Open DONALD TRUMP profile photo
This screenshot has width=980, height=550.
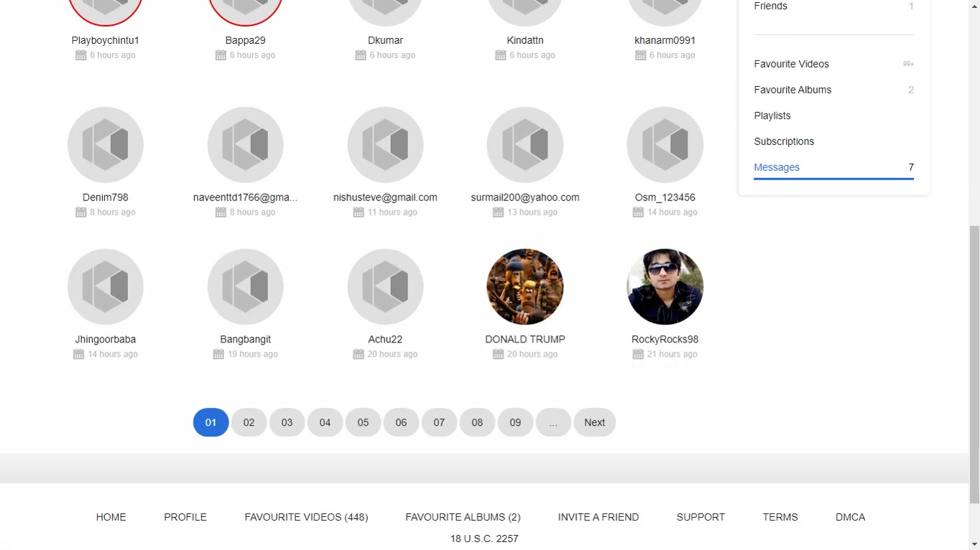click(x=525, y=287)
